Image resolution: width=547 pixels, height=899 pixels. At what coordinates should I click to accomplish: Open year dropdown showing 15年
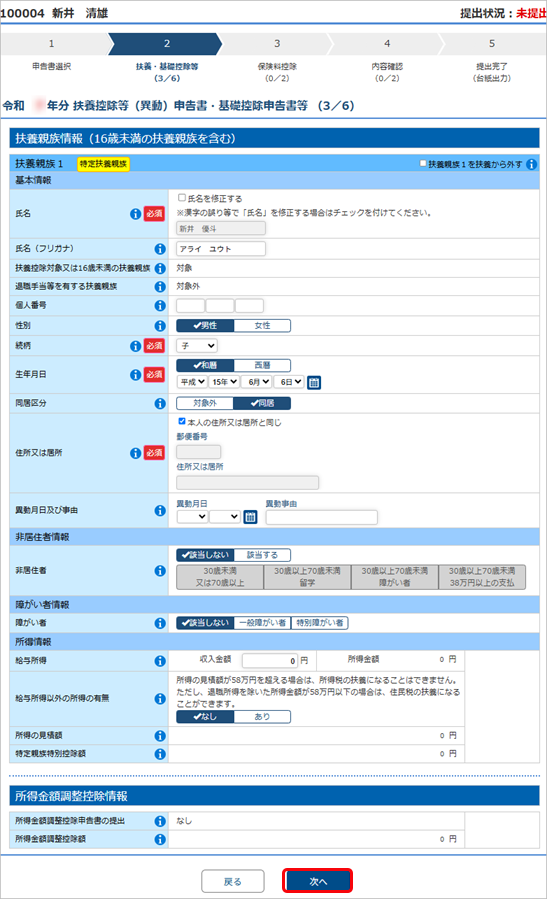pos(224,382)
